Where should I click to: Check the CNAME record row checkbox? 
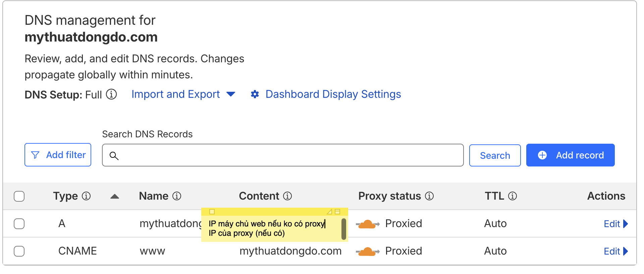19,251
